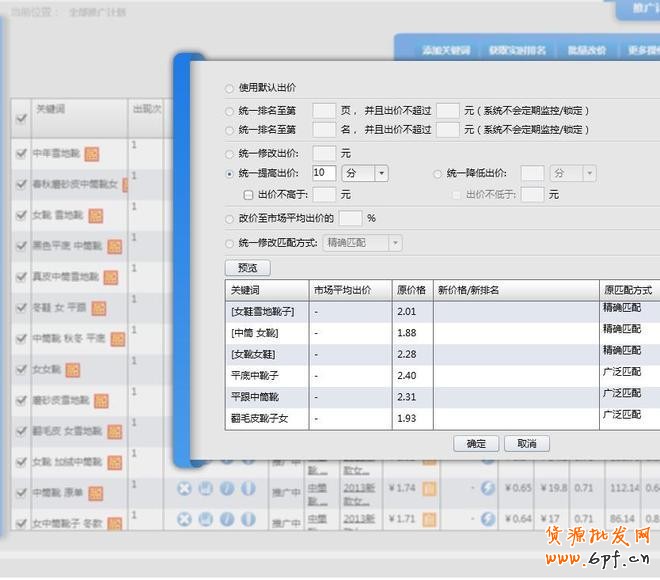Click orange icon next to 中年雪地靴 keyword
This screenshot has width=660, height=580.
(x=92, y=154)
